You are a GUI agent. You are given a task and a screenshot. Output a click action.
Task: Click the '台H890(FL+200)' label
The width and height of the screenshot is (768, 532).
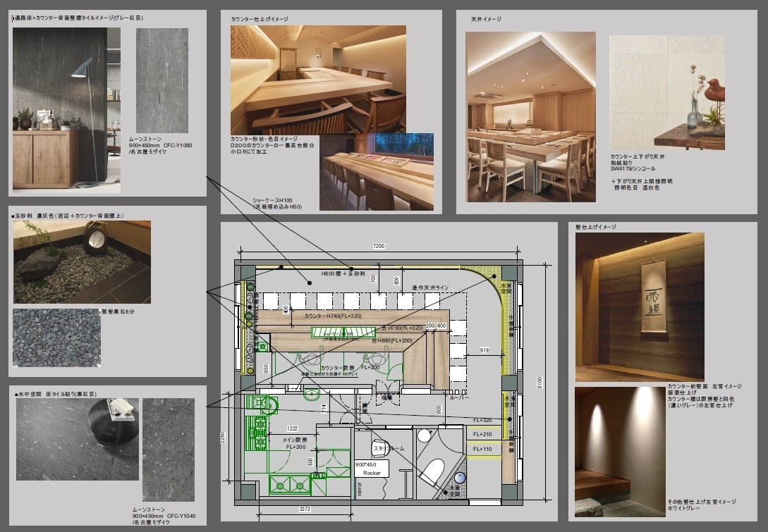click(x=392, y=340)
